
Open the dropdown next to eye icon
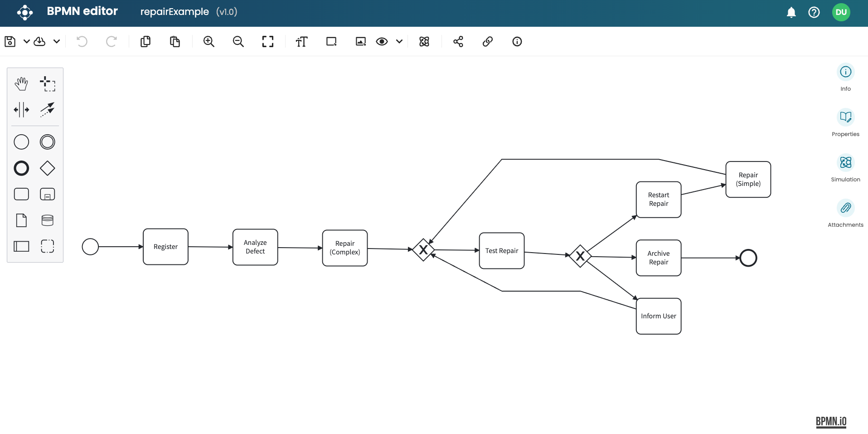pos(399,42)
